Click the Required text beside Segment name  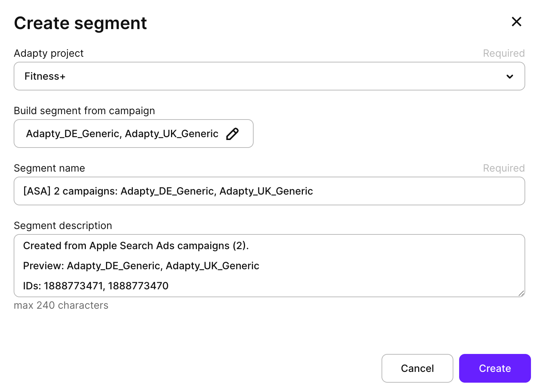[x=503, y=168]
